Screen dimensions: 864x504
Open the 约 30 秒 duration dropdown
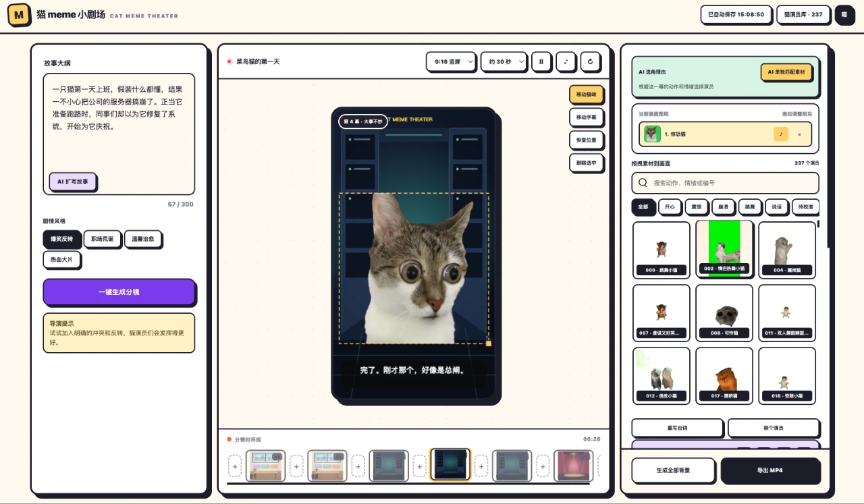(x=504, y=61)
